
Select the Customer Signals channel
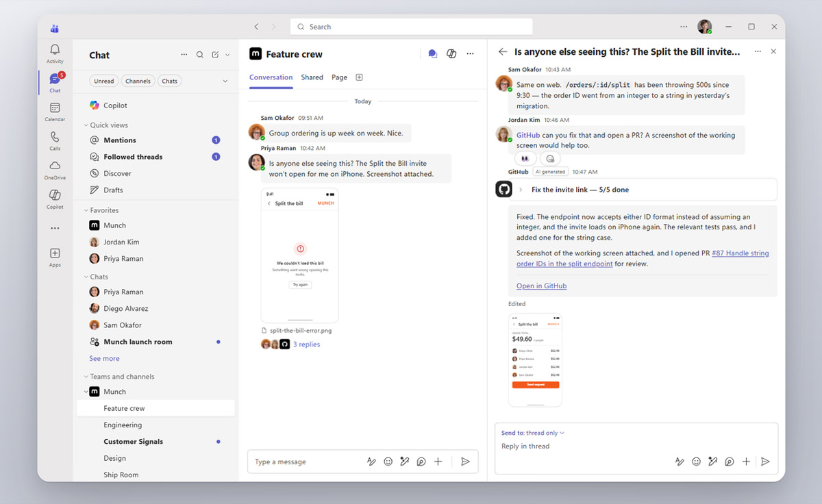(155, 442)
